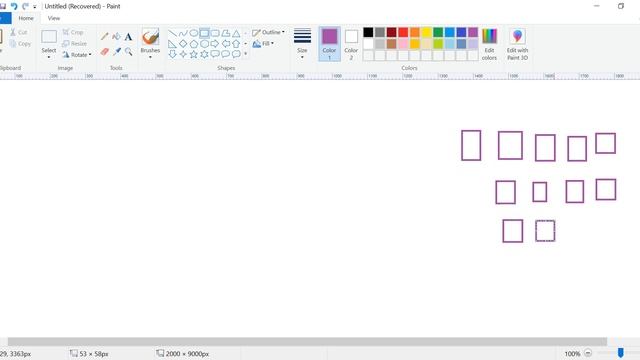Viewport: 640px width, 360px height.
Task: Pick the black palette color
Action: pyautogui.click(x=368, y=32)
